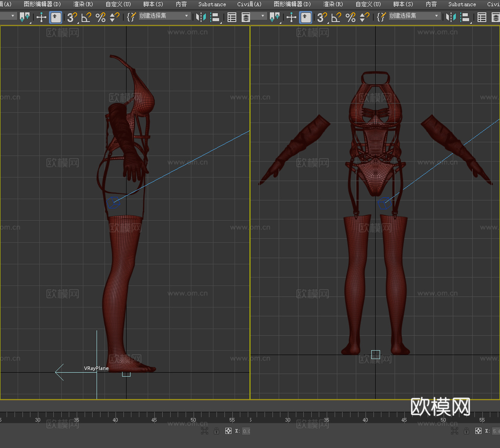Open the Substance menu
Viewport: 500px width, 448px height.
click(x=212, y=4)
